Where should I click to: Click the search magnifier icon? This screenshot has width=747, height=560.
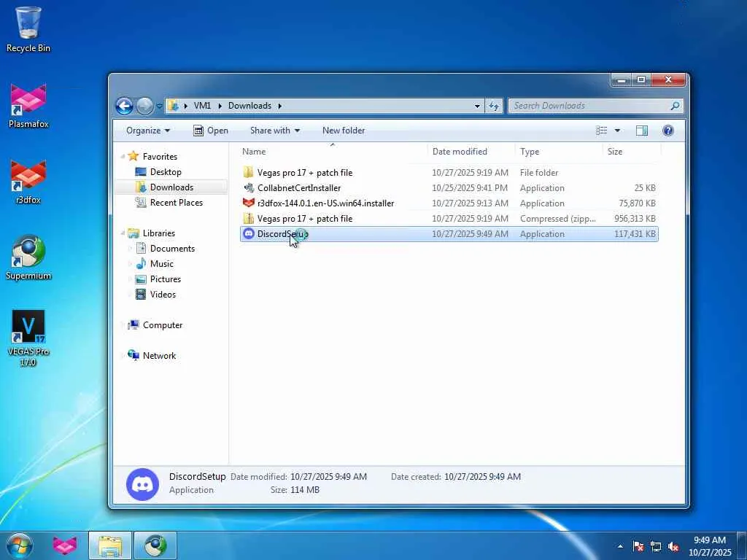675,106
